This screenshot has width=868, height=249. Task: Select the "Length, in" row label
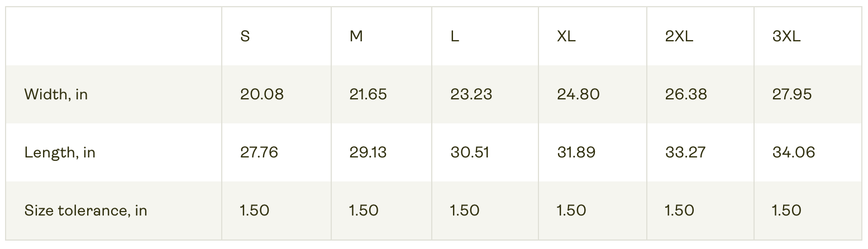60,152
